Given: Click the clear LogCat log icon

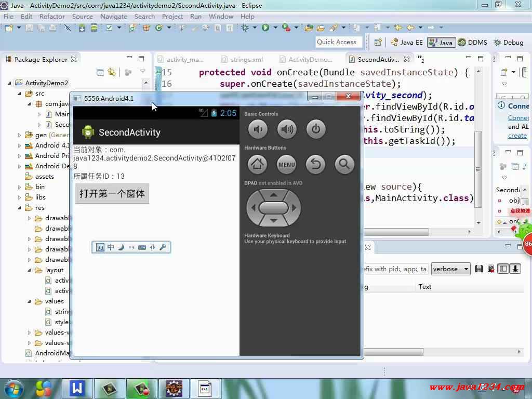Looking at the screenshot, I should 491,269.
